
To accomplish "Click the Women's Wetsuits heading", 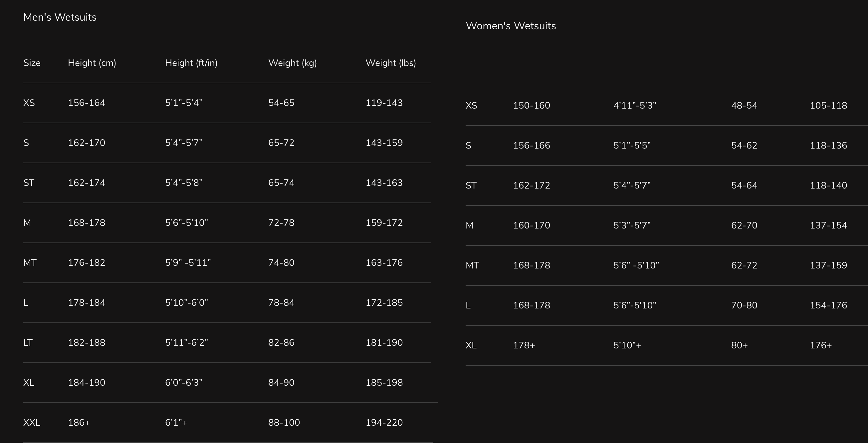I will [511, 26].
